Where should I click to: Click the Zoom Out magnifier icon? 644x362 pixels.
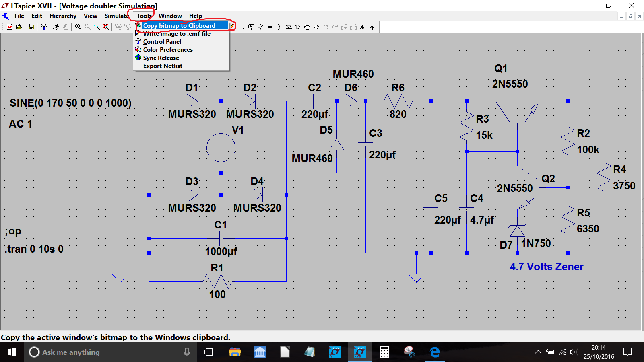point(97,27)
